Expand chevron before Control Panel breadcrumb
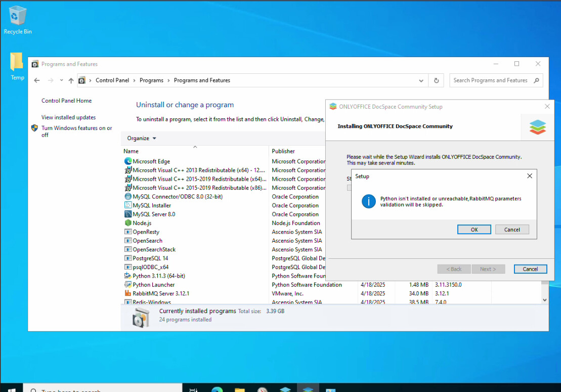The height and width of the screenshot is (392, 561). [x=90, y=80]
